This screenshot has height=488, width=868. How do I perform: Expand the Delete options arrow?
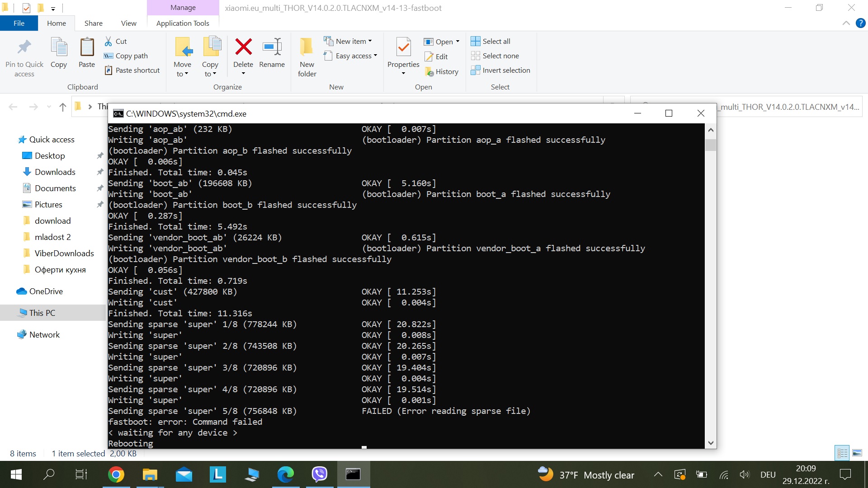click(x=243, y=74)
